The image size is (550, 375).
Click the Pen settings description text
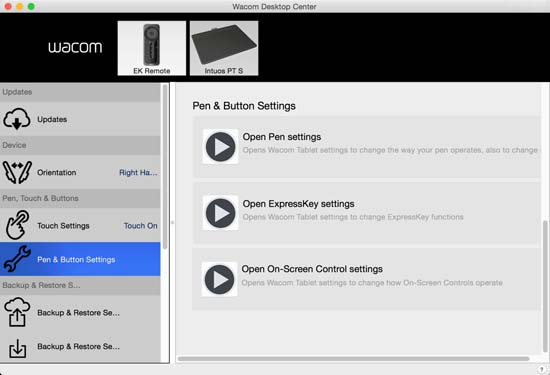point(390,150)
